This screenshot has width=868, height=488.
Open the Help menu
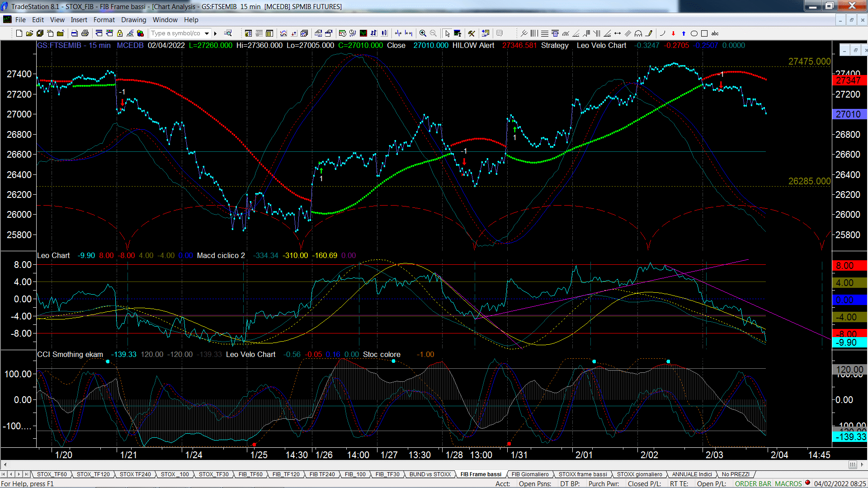point(191,20)
